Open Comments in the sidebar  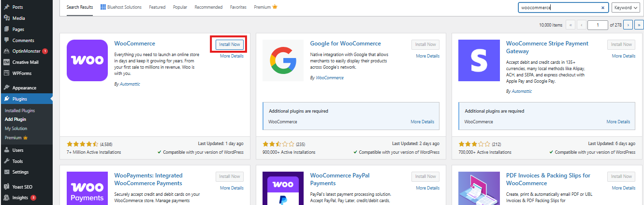click(23, 40)
